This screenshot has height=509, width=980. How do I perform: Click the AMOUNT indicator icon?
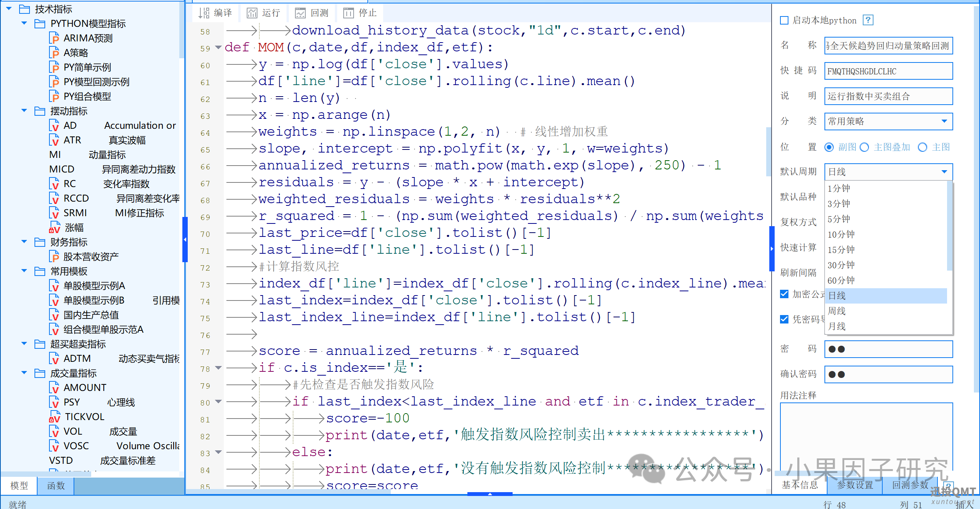[54, 388]
